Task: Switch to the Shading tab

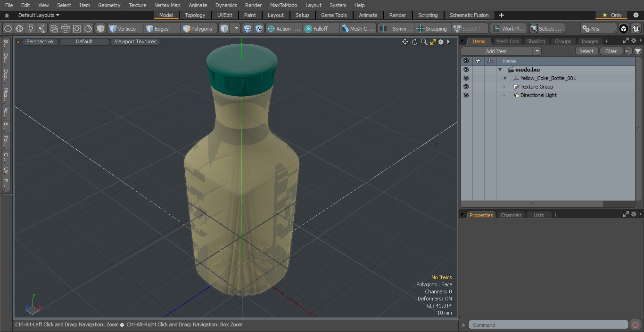Action: 536,41
